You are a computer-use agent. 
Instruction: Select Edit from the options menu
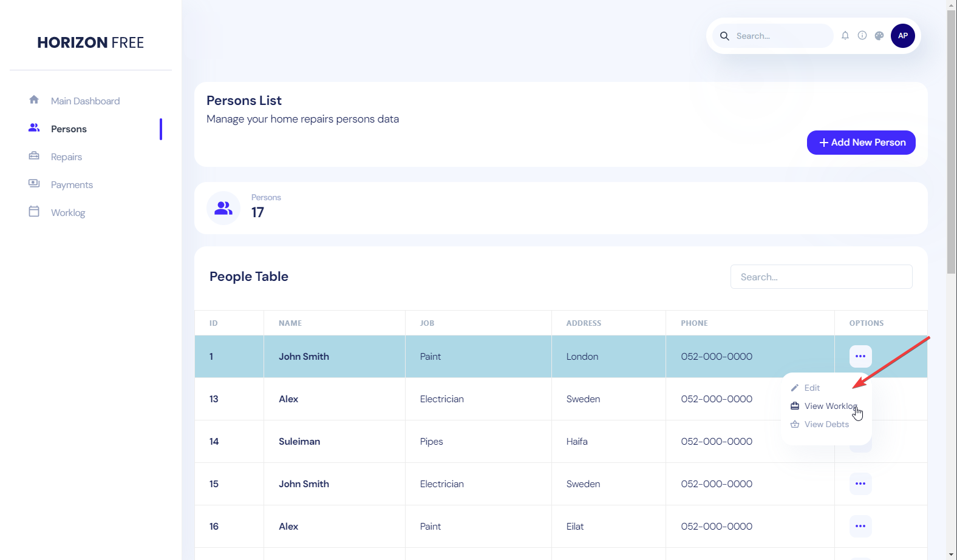[812, 388]
